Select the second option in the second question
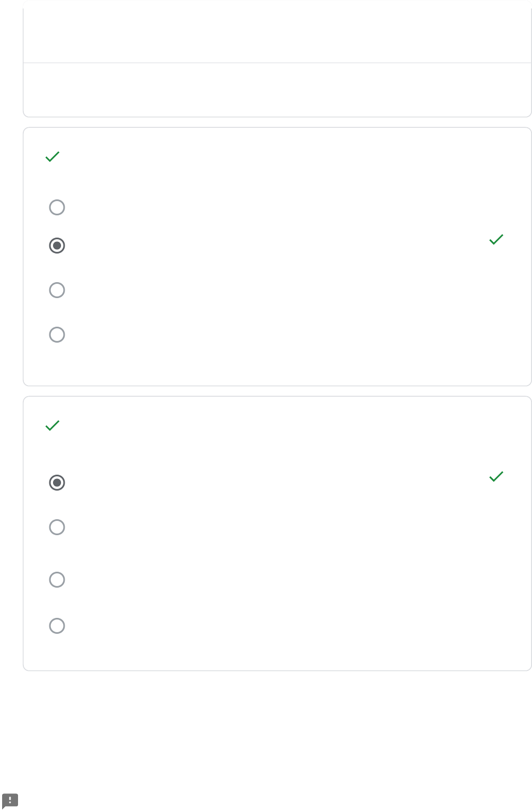 click(57, 527)
